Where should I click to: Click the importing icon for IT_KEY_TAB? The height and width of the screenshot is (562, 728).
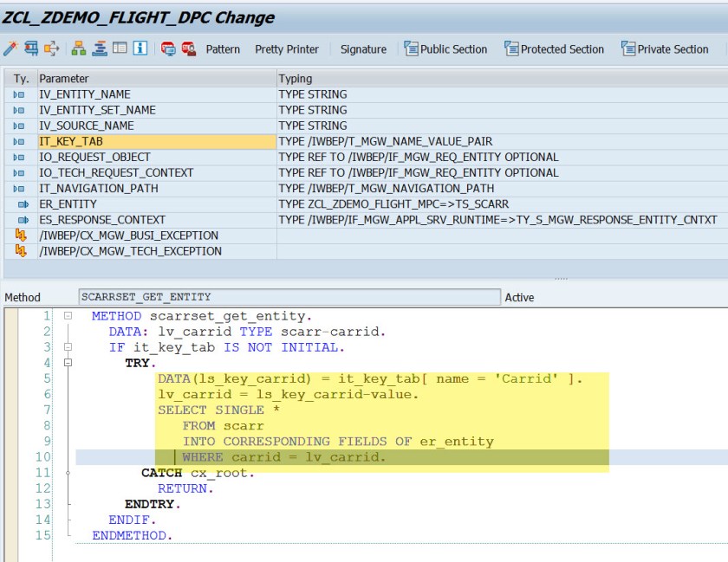[18, 141]
